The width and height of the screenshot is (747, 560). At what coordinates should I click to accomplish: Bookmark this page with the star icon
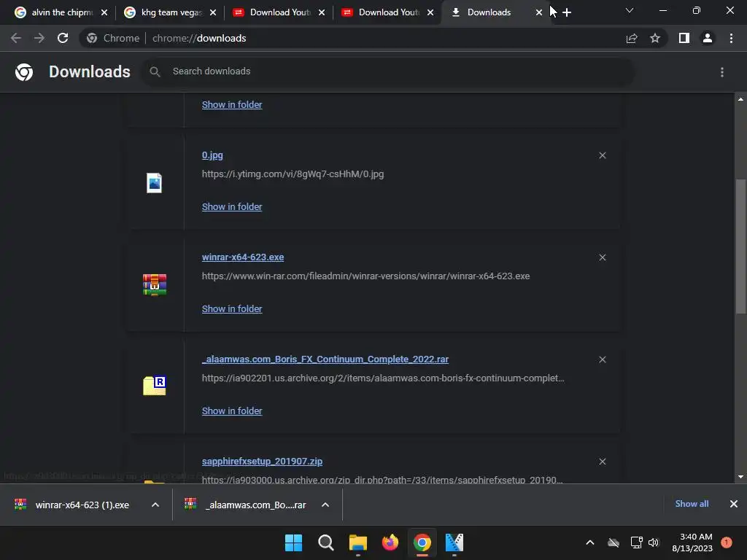(x=655, y=38)
